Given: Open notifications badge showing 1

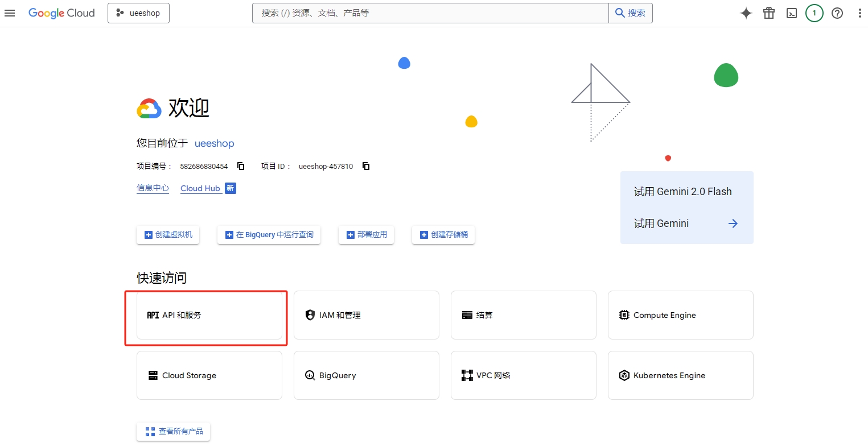Looking at the screenshot, I should [814, 13].
